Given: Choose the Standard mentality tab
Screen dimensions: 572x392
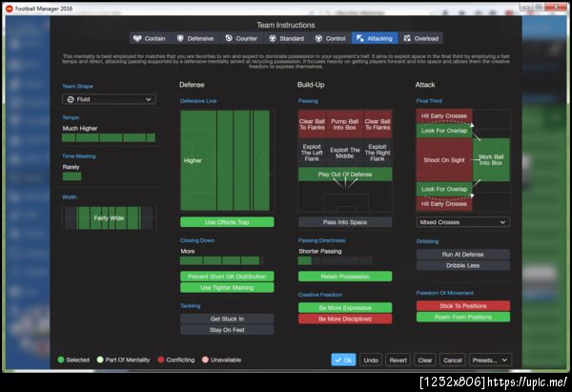Looking at the screenshot, I should point(286,38).
